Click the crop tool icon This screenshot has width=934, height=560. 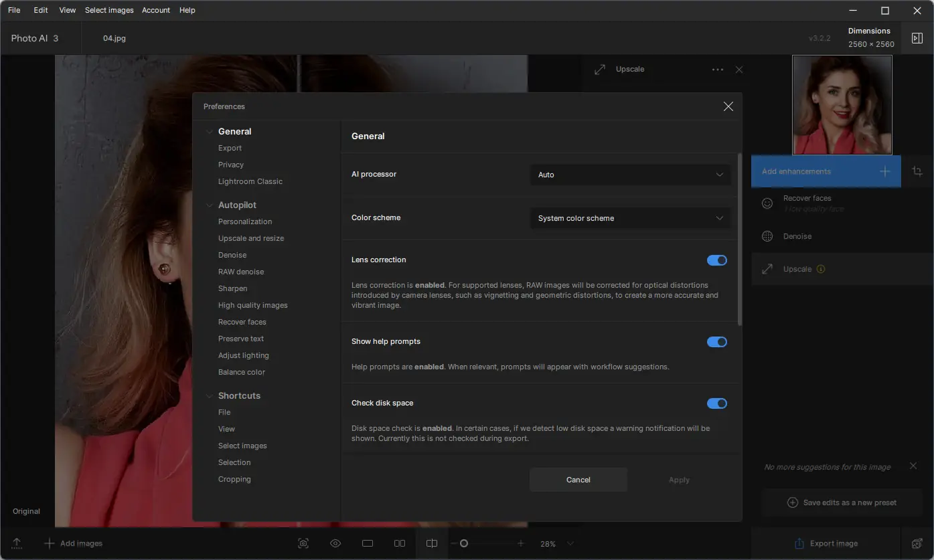tap(917, 171)
